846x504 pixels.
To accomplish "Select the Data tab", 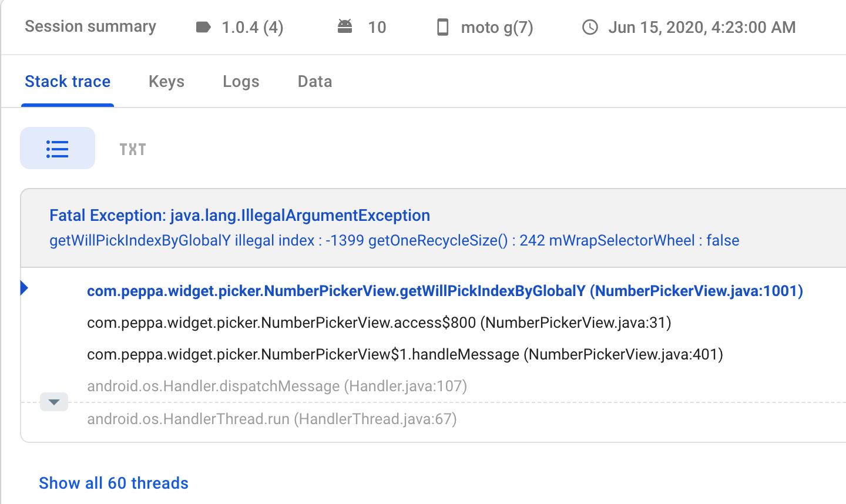I will point(315,82).
